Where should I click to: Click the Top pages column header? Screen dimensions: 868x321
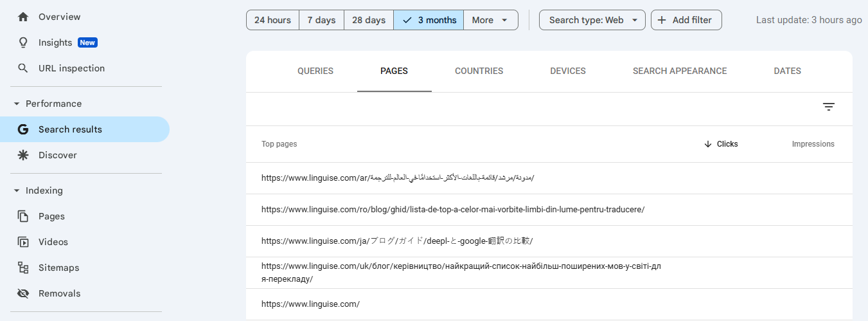pos(279,144)
